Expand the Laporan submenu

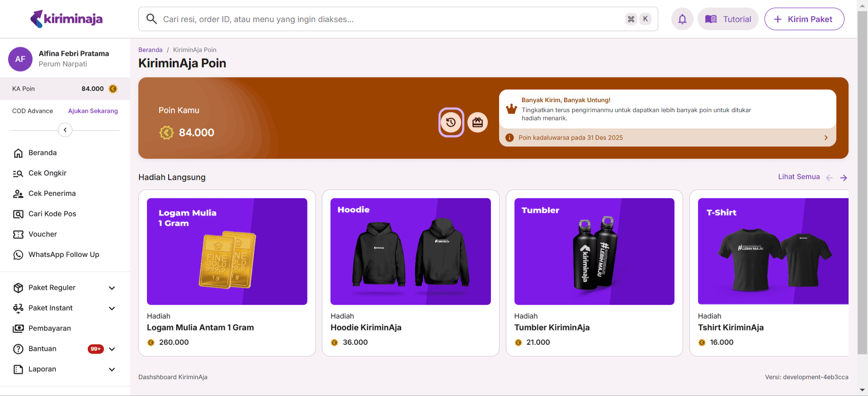(x=112, y=369)
